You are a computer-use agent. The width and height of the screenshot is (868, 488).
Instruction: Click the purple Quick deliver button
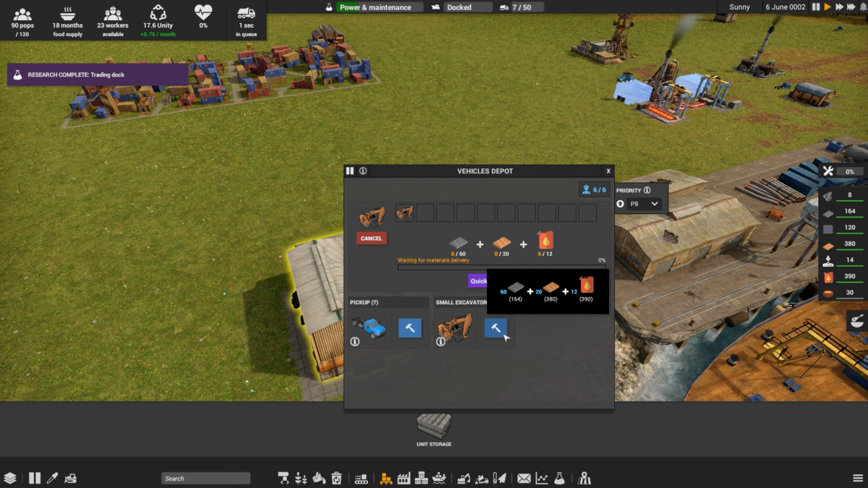pos(478,281)
